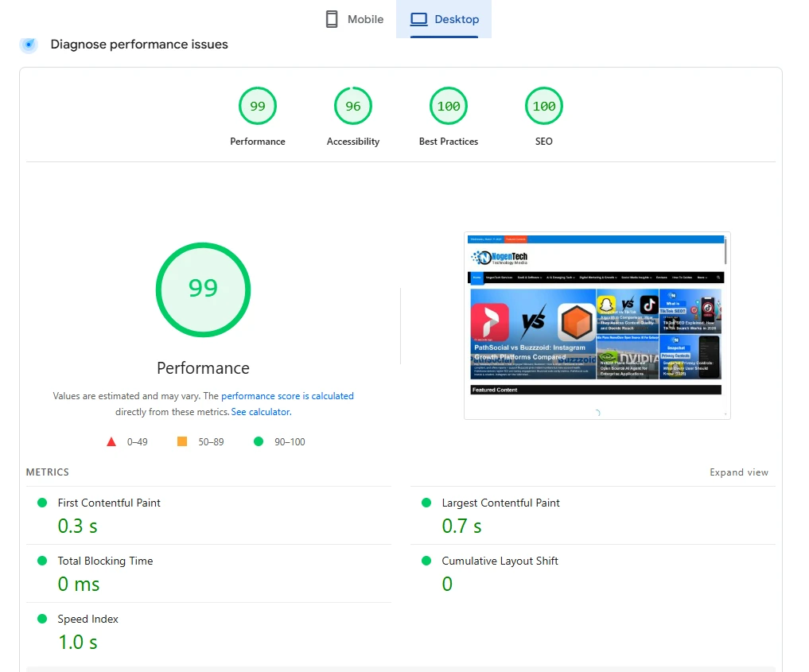This screenshot has height=672, width=809.
Task: Click the red triangle 0–49 legend icon
Action: [x=111, y=442]
